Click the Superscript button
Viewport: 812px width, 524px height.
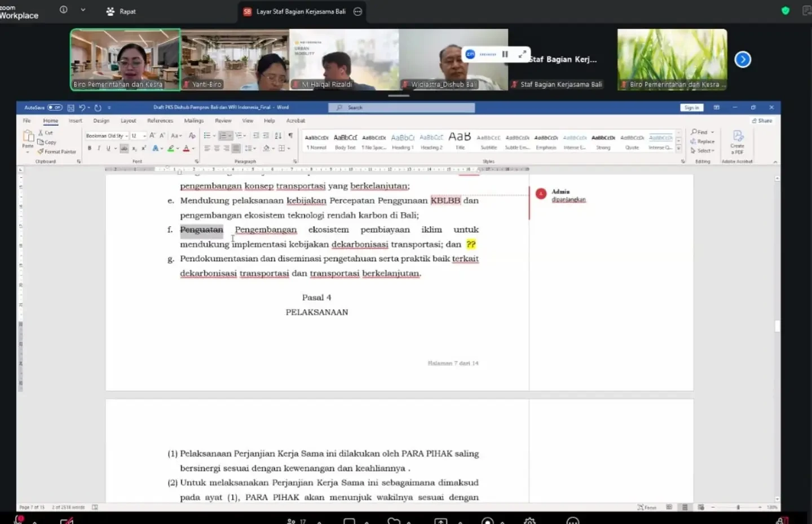pos(144,148)
